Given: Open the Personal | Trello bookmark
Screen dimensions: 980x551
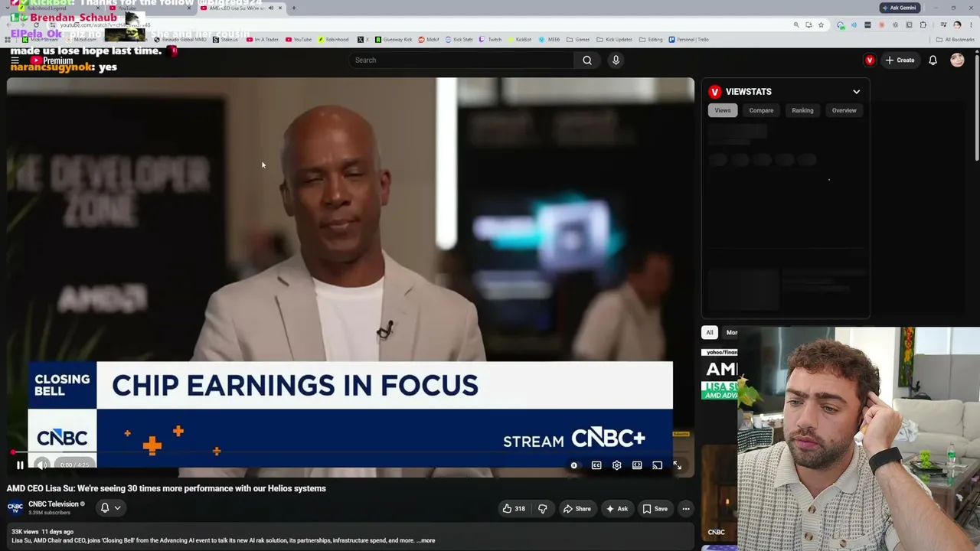Looking at the screenshot, I should pos(688,40).
